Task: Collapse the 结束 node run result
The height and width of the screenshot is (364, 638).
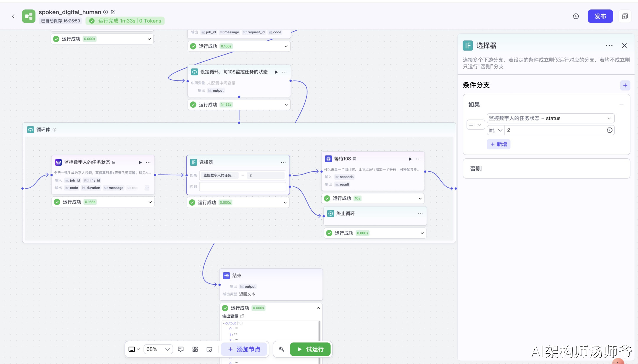Action: [318, 308]
